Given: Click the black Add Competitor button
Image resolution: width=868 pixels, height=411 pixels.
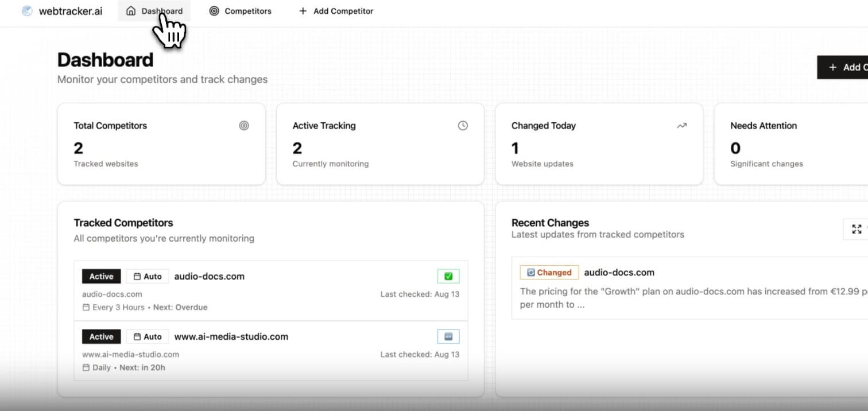Looking at the screenshot, I should point(843,67).
